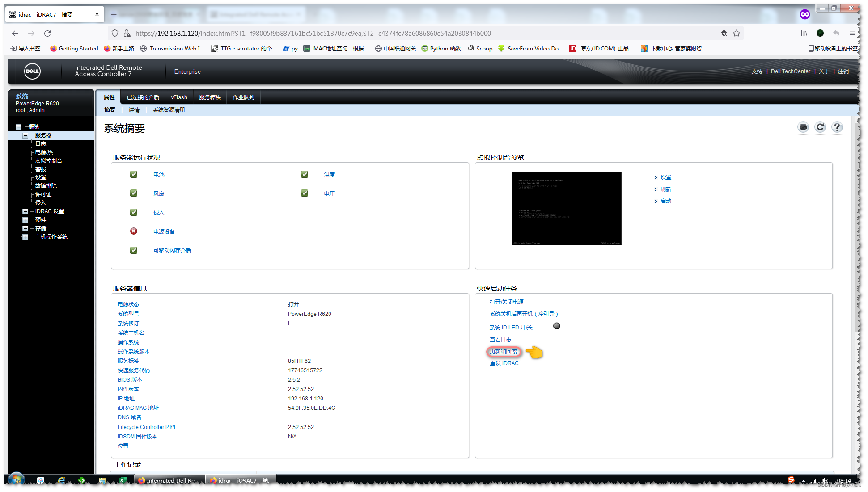Click the refresh icon beside System Summary
Image resolution: width=868 pixels, height=492 pixels.
820,127
